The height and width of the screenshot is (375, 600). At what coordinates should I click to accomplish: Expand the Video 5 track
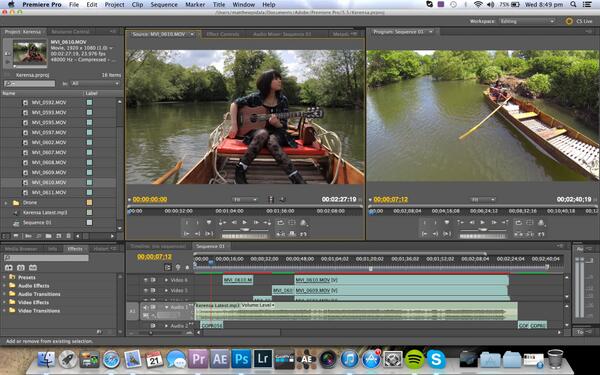coord(166,290)
